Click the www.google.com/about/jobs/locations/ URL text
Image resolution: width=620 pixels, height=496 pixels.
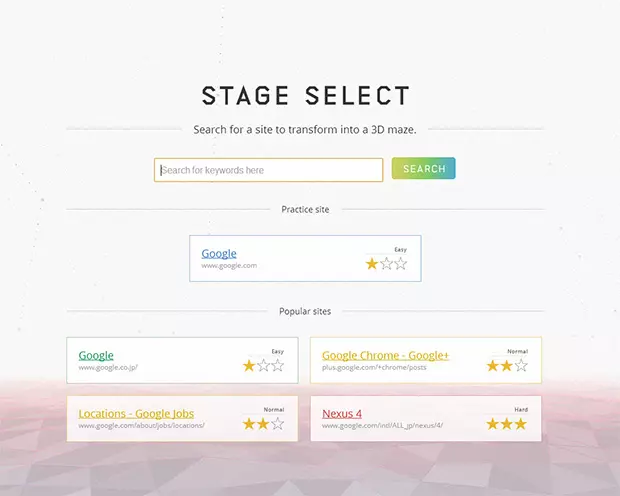[x=141, y=426]
